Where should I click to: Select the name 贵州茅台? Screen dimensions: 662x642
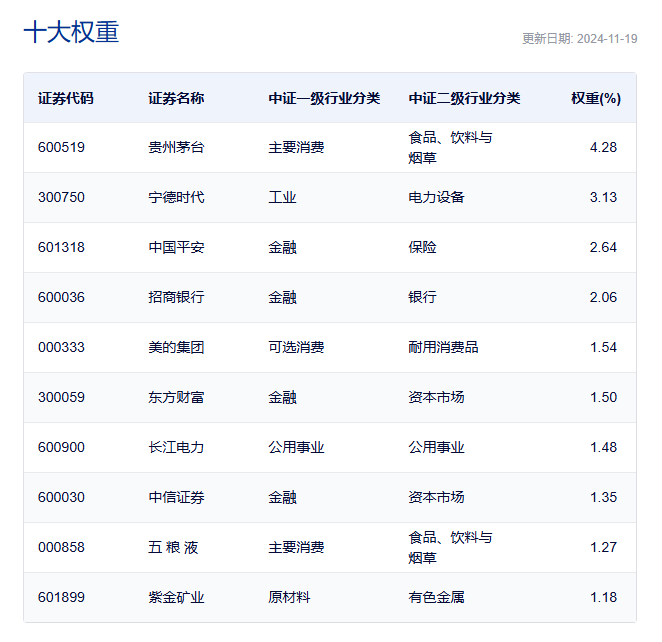[x=176, y=147]
